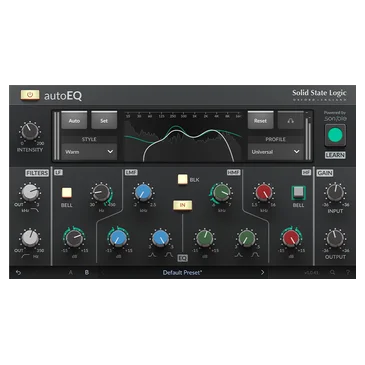Click the Solid State Logic logo
This screenshot has width=365, height=365.
(319, 95)
